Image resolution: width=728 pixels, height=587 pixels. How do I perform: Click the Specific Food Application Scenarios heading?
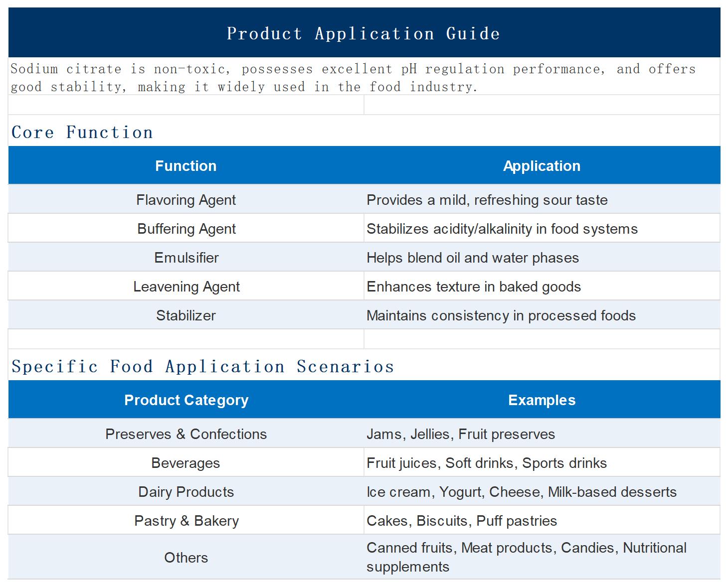[203, 366]
